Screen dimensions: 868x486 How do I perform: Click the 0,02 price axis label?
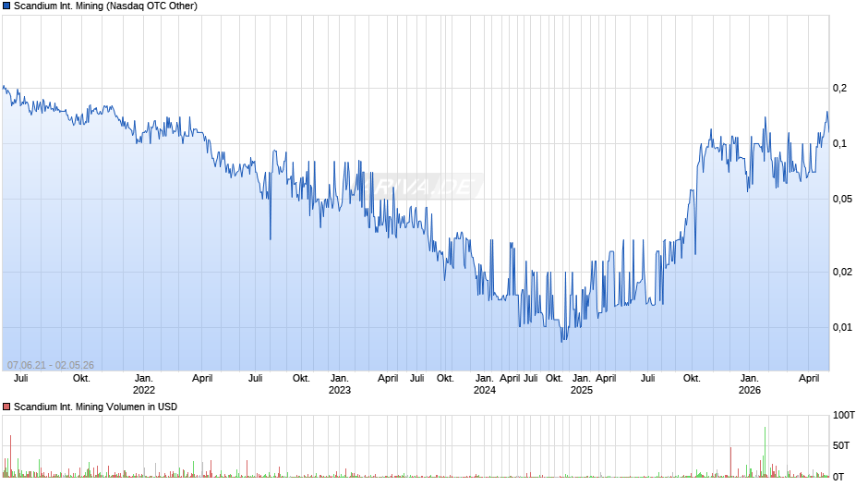[842, 272]
